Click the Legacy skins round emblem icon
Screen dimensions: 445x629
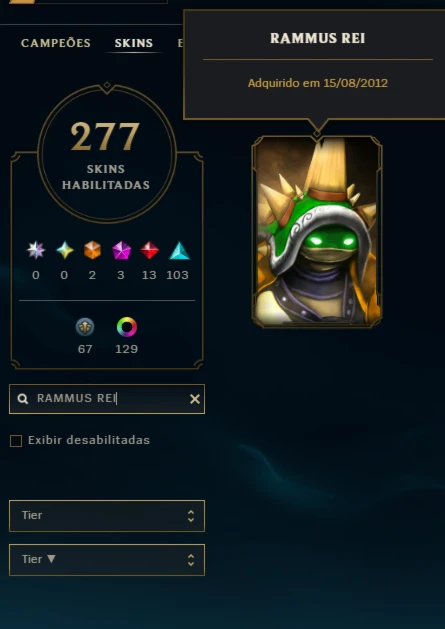tap(85, 327)
